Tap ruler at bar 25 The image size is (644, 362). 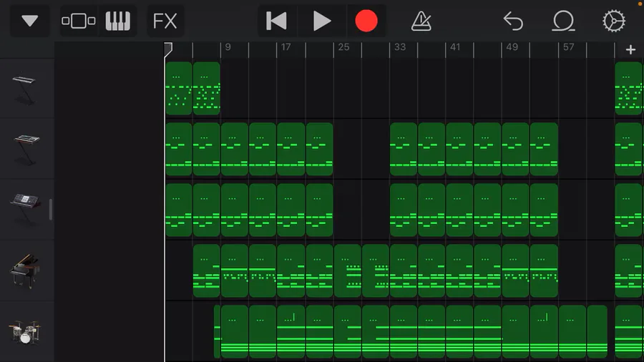[343, 47]
